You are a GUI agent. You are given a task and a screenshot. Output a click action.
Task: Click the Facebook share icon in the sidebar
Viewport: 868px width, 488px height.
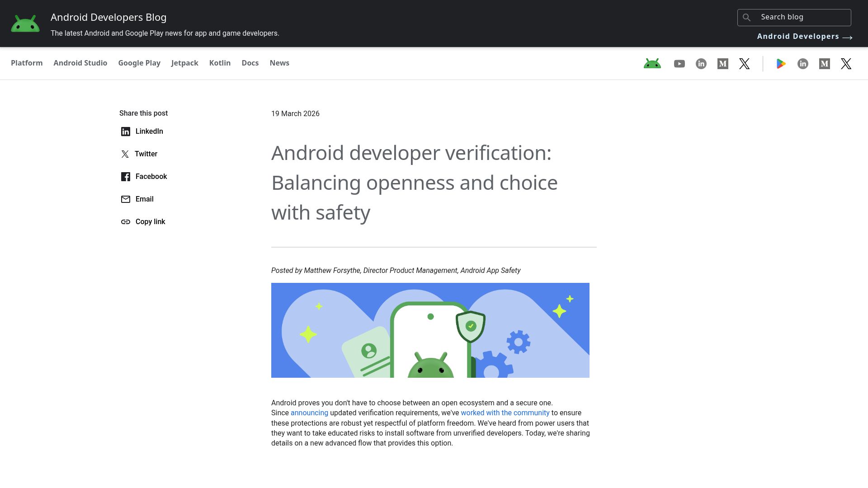tap(126, 177)
